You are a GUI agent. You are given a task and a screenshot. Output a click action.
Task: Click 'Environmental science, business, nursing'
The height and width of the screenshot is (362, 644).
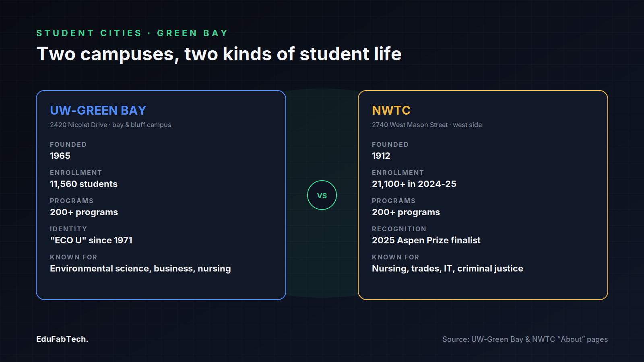click(140, 268)
